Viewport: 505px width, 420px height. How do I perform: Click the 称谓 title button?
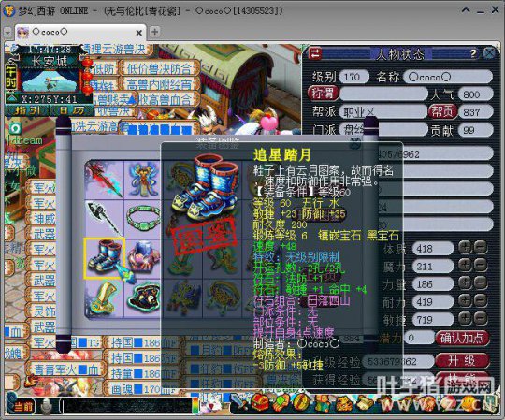point(324,94)
